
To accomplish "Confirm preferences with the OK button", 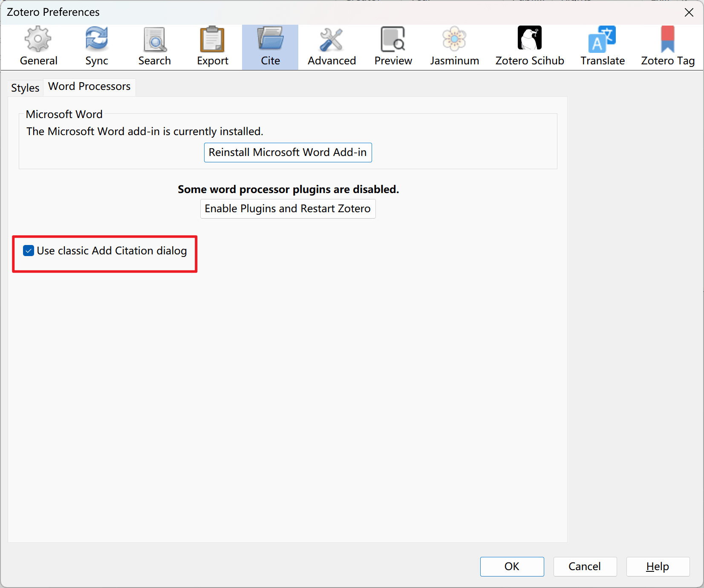I will [x=512, y=566].
